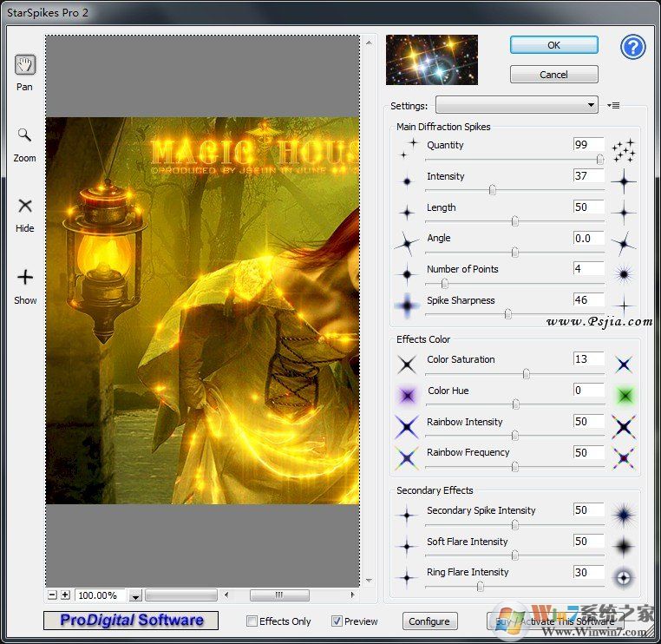Select the Pan hand tool
Image resolution: width=661 pixels, height=644 pixels.
(24, 66)
